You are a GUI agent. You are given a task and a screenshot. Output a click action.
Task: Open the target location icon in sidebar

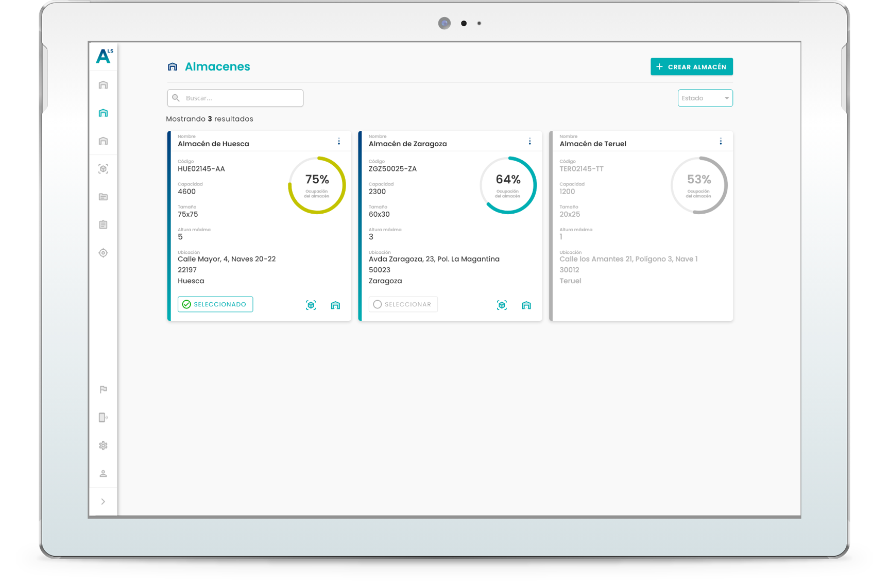click(x=104, y=253)
